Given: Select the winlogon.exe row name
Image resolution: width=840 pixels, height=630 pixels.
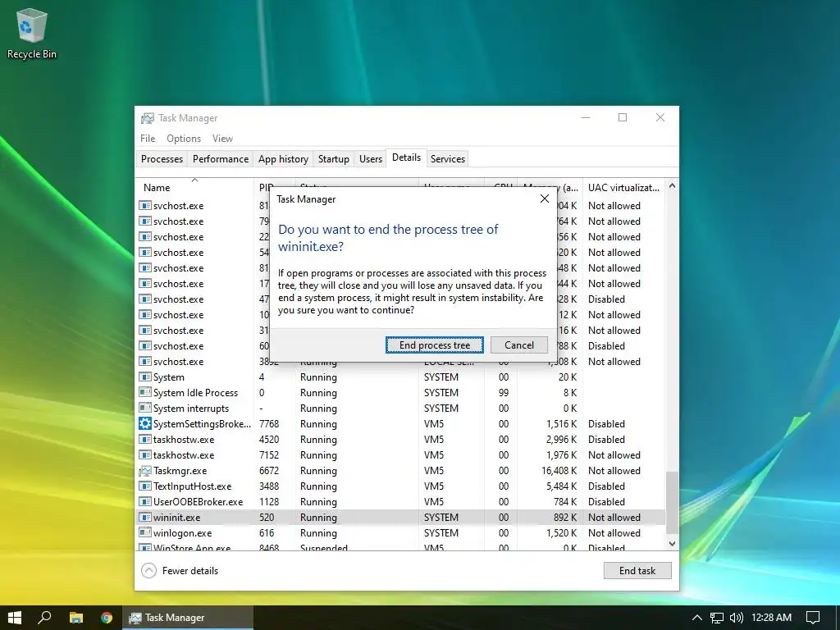Looking at the screenshot, I should [x=182, y=533].
